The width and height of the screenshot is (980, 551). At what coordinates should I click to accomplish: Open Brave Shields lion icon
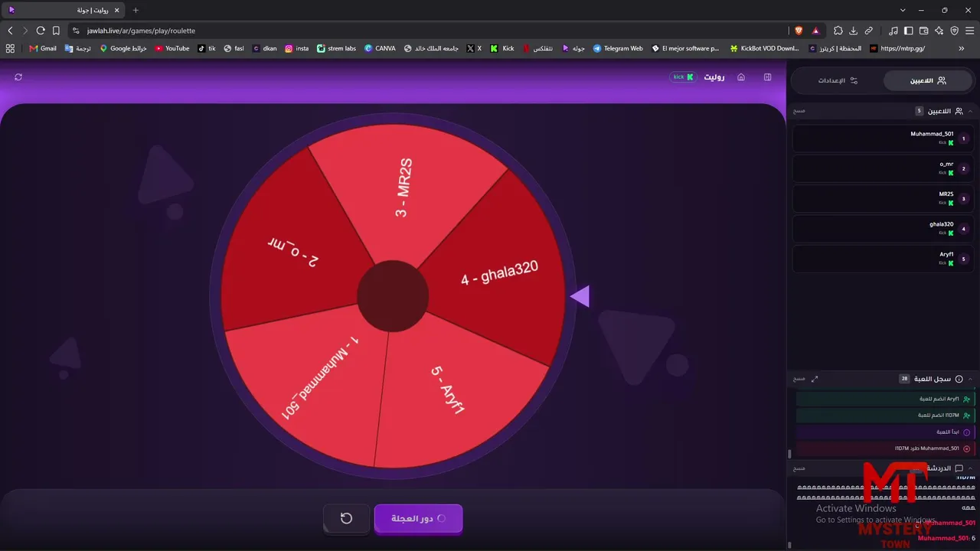(799, 31)
